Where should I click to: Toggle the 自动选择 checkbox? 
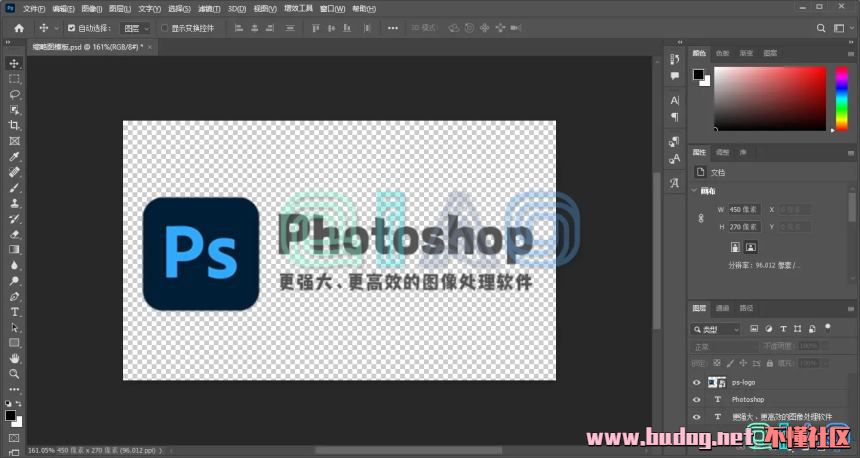[71, 28]
